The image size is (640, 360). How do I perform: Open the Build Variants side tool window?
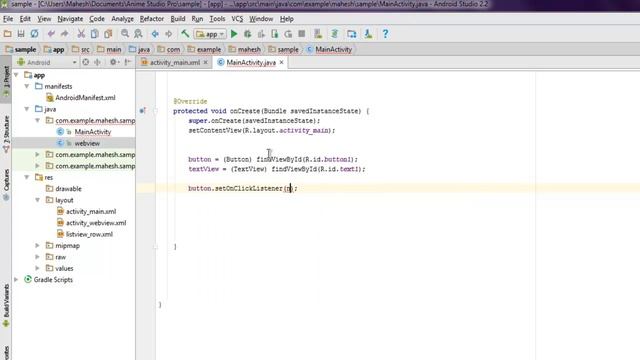click(6, 306)
